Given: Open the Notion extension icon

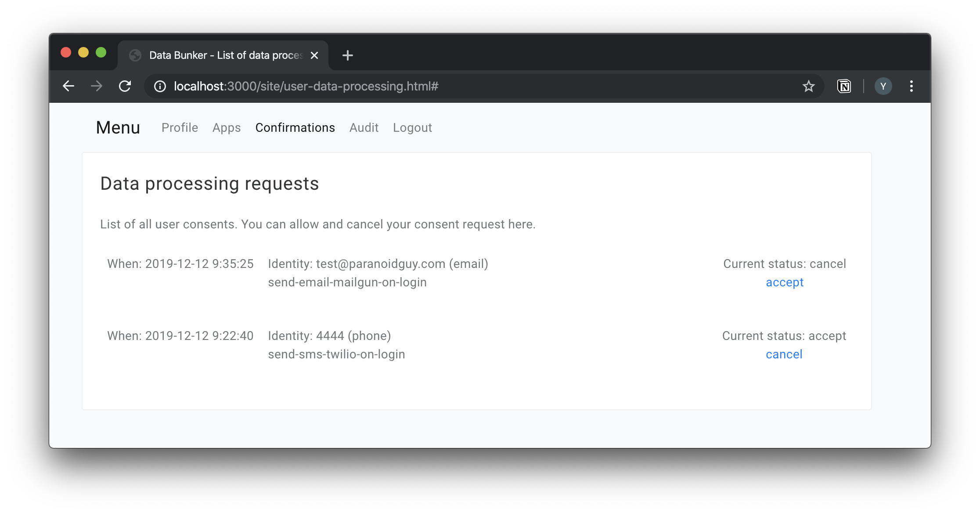Looking at the screenshot, I should tap(843, 86).
